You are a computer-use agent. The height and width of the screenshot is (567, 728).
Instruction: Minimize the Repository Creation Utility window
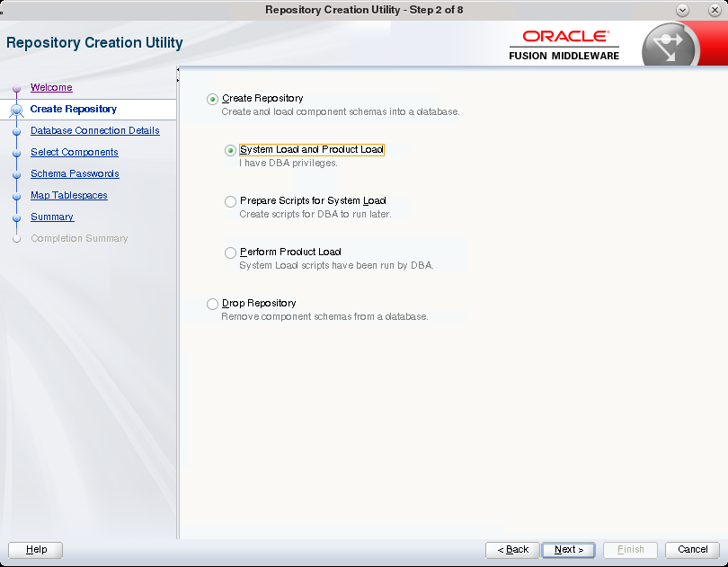[x=682, y=10]
